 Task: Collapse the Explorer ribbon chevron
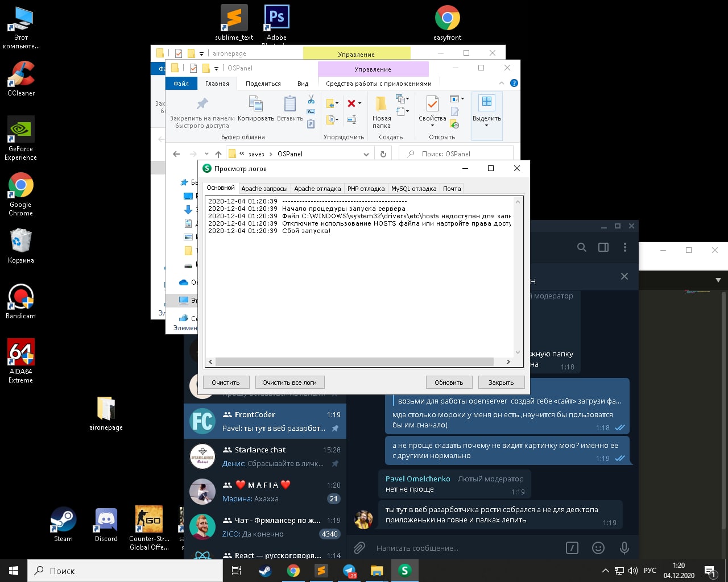pyautogui.click(x=502, y=83)
